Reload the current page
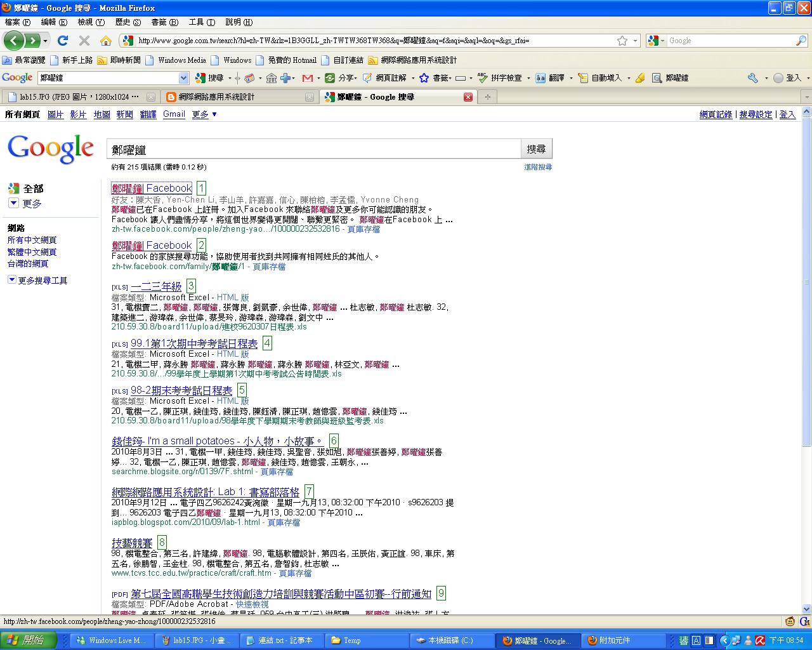This screenshot has width=812, height=650. click(x=63, y=41)
